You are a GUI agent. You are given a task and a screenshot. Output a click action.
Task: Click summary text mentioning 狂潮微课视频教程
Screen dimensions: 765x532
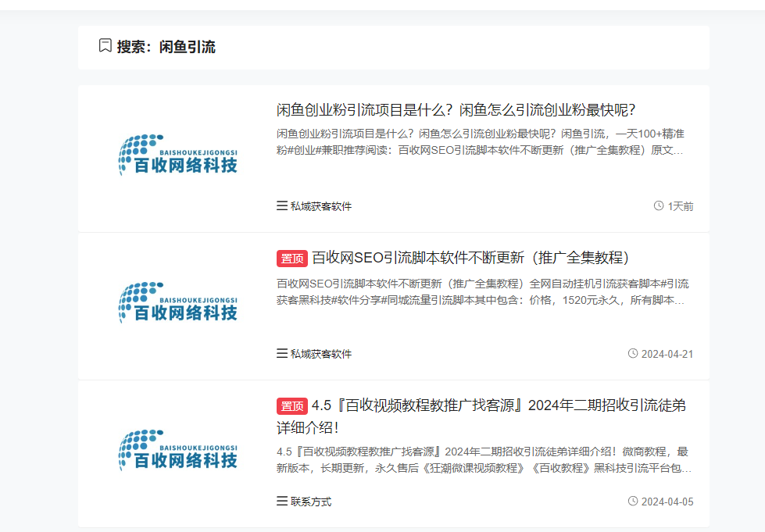tap(484, 460)
